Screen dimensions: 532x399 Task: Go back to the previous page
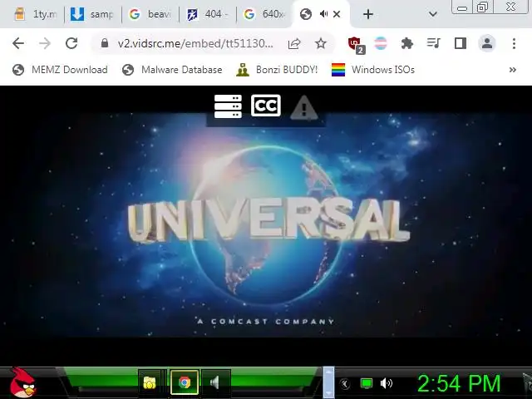[x=18, y=43]
